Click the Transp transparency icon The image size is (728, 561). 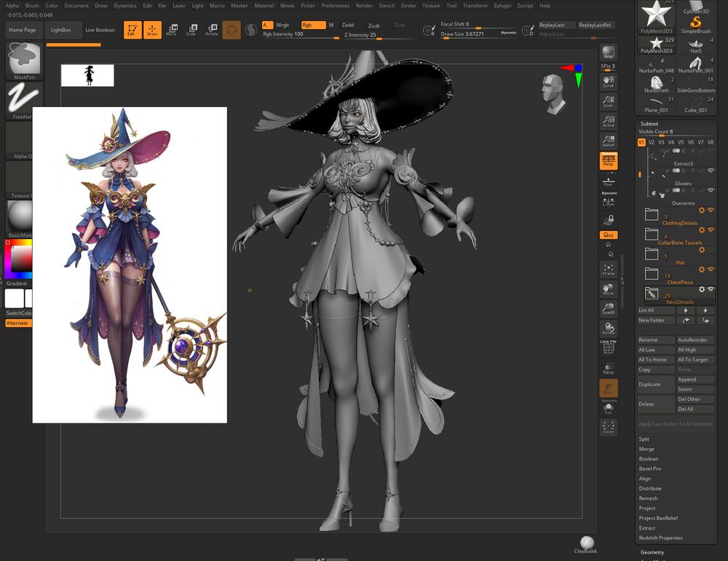pyautogui.click(x=608, y=369)
